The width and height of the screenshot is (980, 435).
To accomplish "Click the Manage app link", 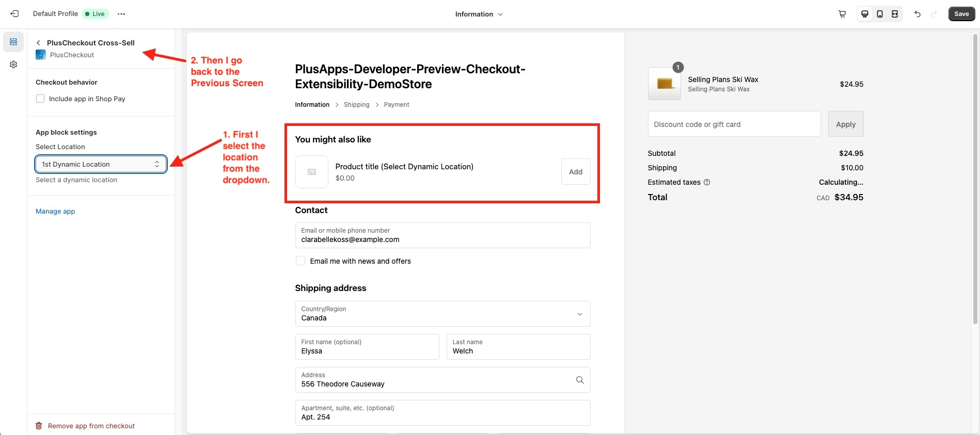I will 55,212.
